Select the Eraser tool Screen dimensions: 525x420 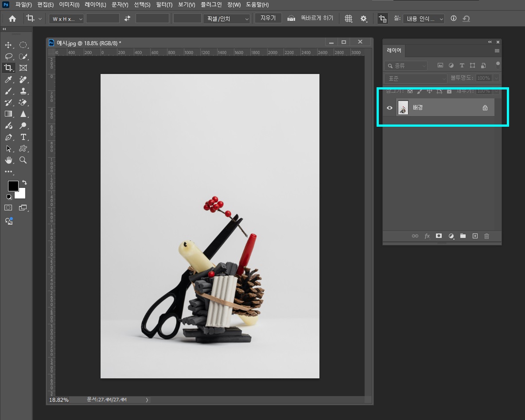[23, 102]
